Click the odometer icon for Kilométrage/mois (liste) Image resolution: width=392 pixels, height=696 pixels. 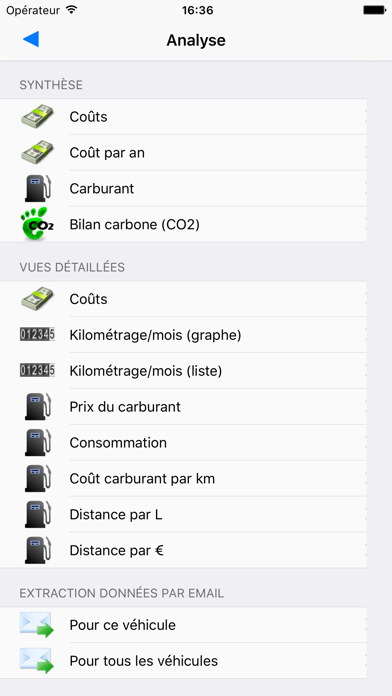click(37, 370)
